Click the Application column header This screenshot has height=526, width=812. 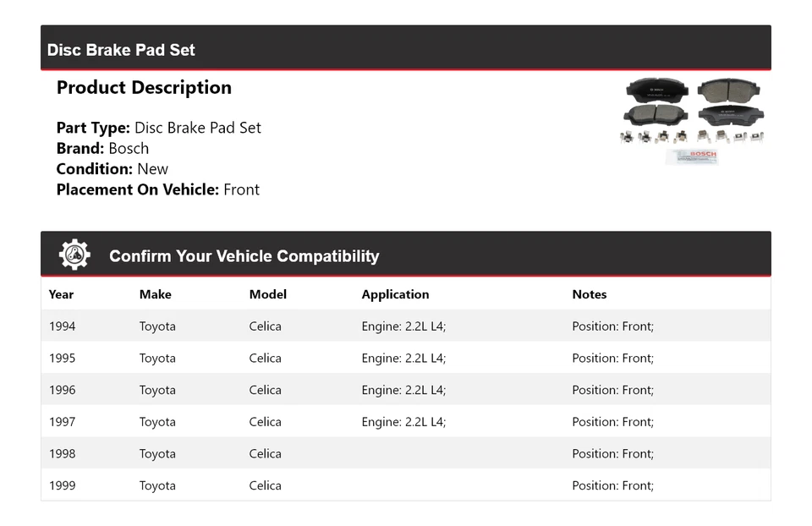(395, 294)
